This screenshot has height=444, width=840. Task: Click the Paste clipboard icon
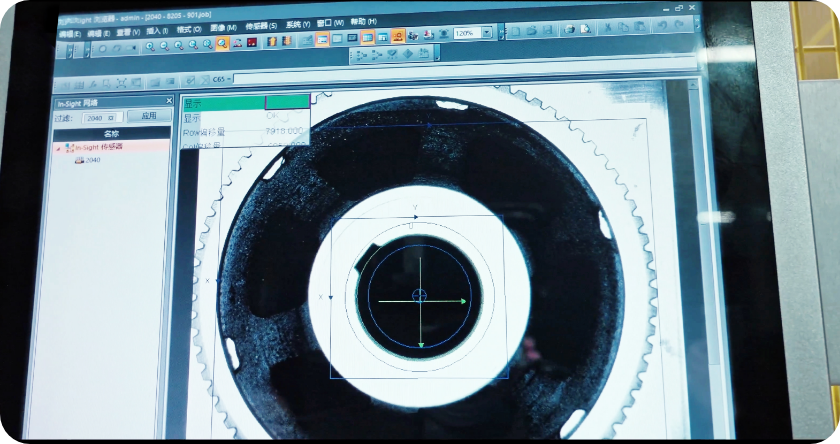639,26
